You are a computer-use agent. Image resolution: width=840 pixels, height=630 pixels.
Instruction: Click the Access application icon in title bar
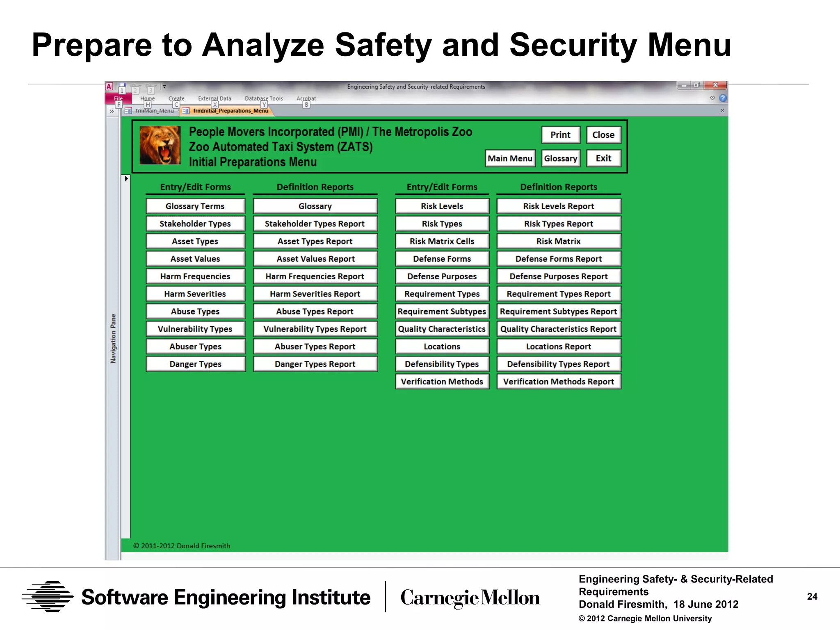pos(109,87)
